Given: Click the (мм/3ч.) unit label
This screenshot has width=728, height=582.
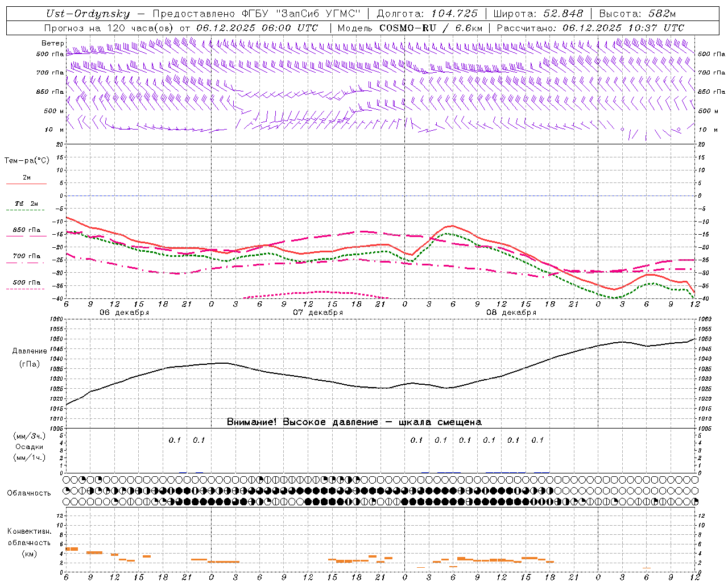Looking at the screenshot, I should pyautogui.click(x=30, y=436).
